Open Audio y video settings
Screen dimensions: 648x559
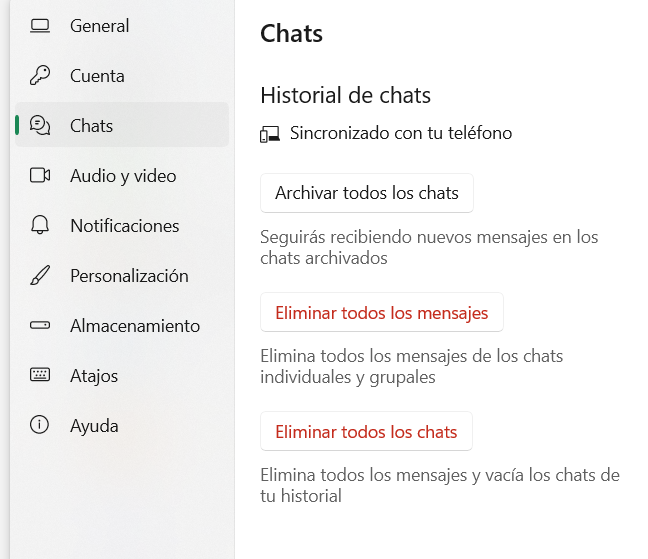coord(123,176)
